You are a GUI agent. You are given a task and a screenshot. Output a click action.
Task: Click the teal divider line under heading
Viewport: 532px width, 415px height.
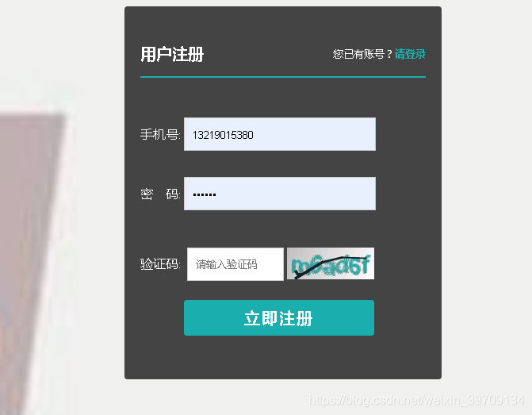pos(283,77)
